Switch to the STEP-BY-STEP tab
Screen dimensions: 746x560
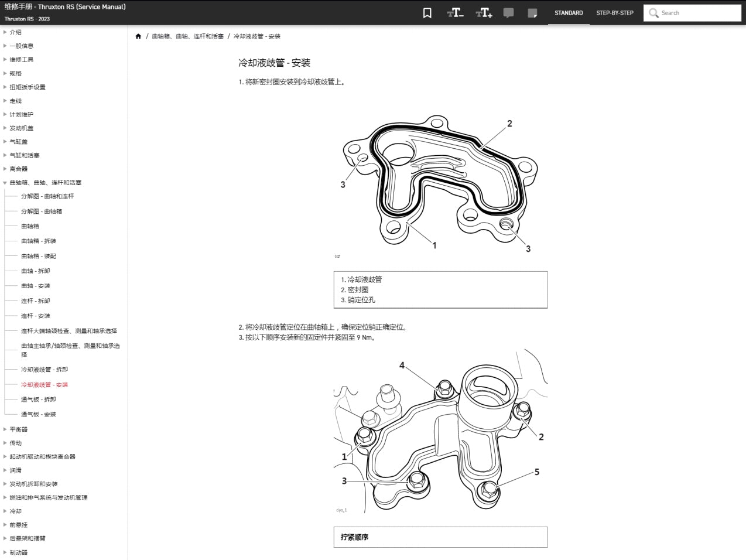click(x=614, y=12)
